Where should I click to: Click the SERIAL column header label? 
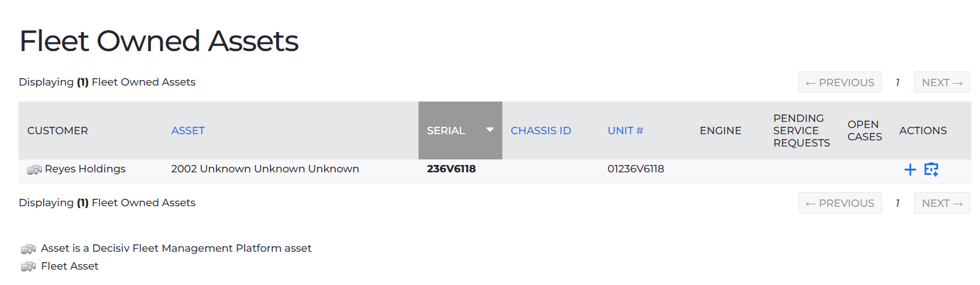[x=446, y=130]
